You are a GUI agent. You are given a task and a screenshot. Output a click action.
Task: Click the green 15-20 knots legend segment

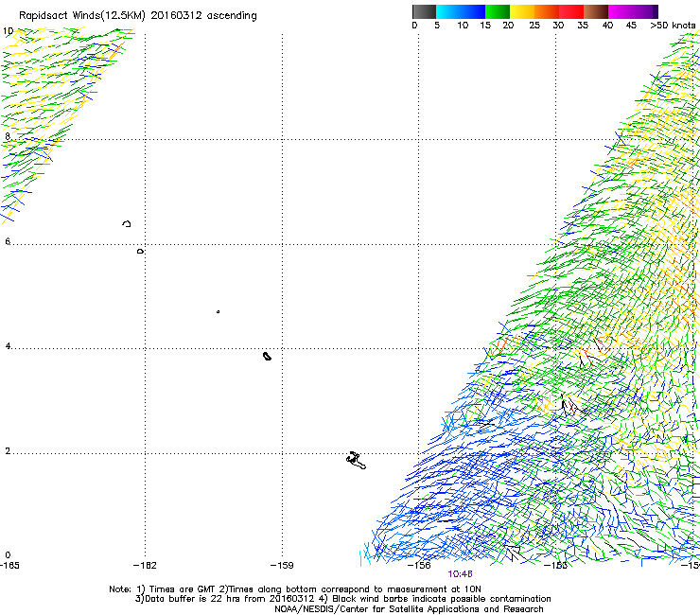498,11
